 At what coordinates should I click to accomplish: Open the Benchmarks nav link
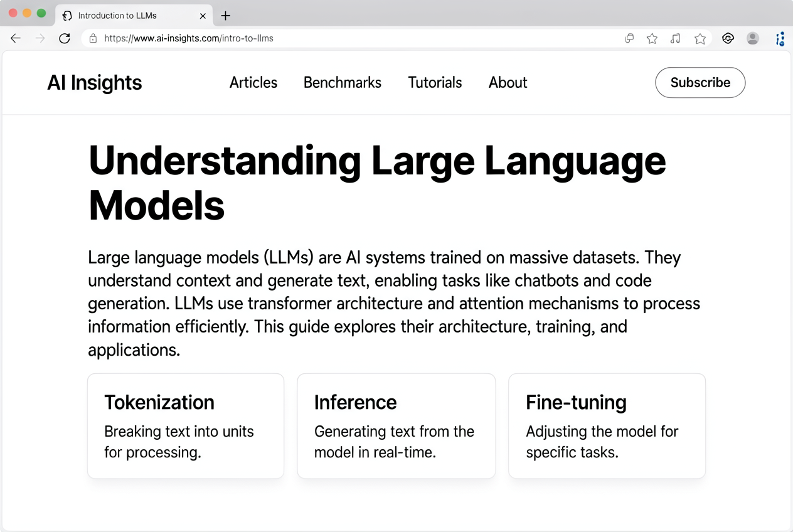click(x=343, y=82)
